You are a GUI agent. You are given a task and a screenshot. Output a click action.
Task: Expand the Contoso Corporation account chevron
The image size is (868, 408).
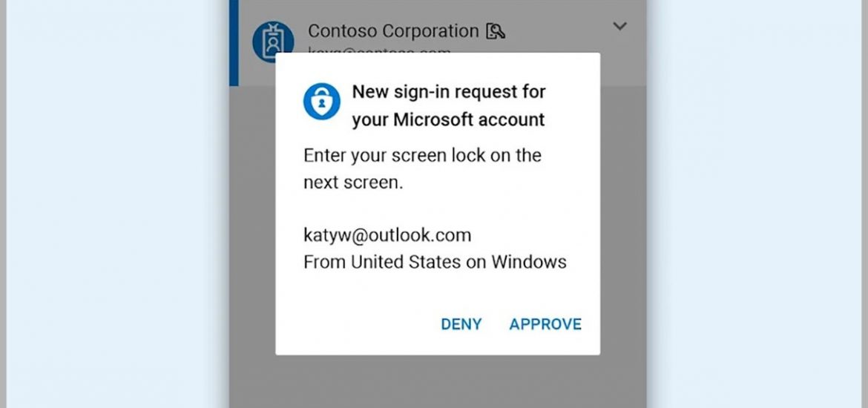click(620, 26)
